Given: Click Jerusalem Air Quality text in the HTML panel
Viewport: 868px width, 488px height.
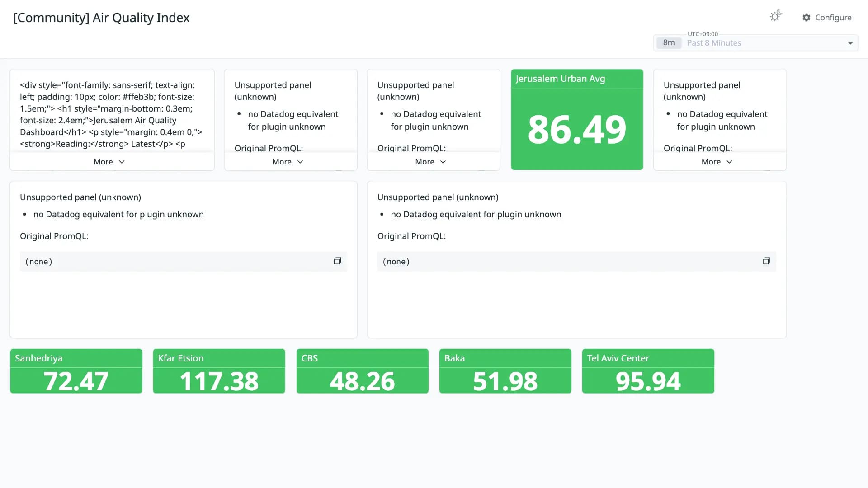Looking at the screenshot, I should tap(135, 120).
